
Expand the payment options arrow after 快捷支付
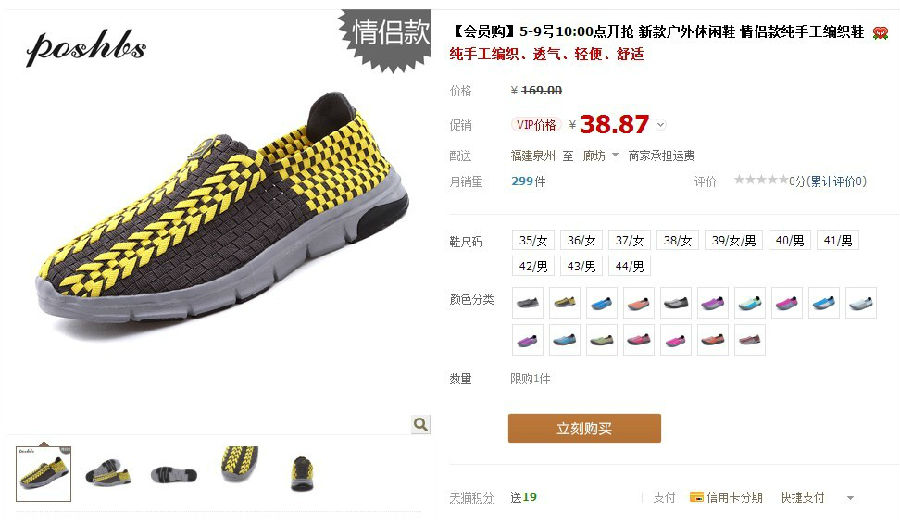pos(851,498)
